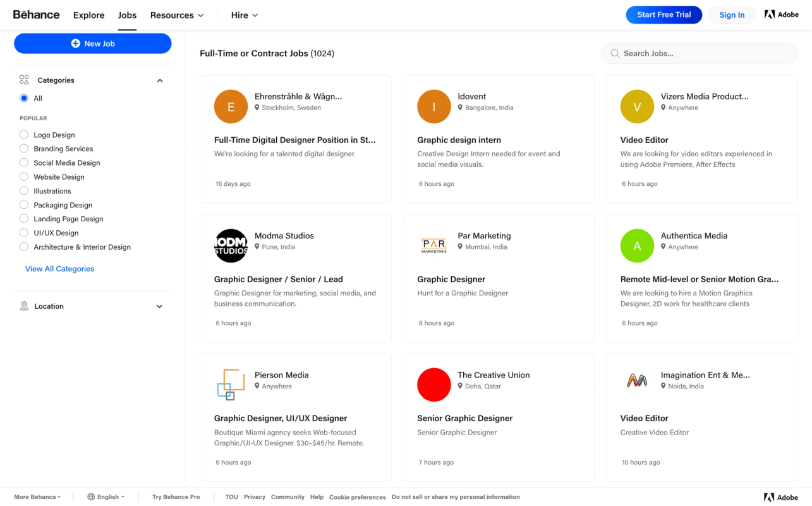
Task: Select Social Media Design radio button
Action: 24,163
